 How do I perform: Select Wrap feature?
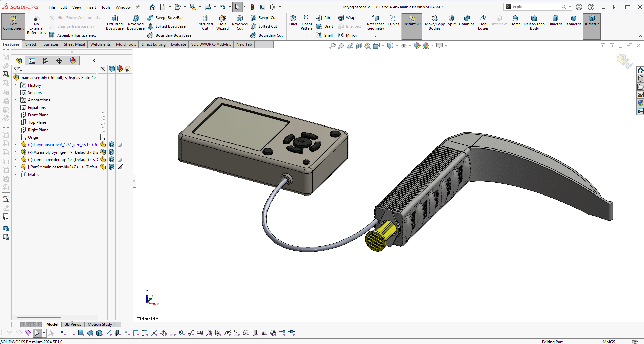tap(346, 18)
